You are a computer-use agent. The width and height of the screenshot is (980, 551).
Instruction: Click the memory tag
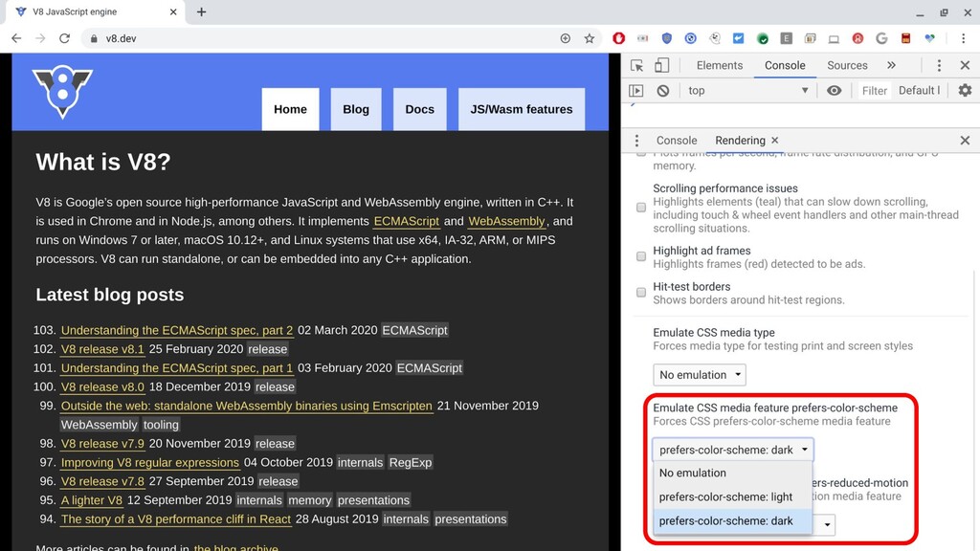(310, 500)
